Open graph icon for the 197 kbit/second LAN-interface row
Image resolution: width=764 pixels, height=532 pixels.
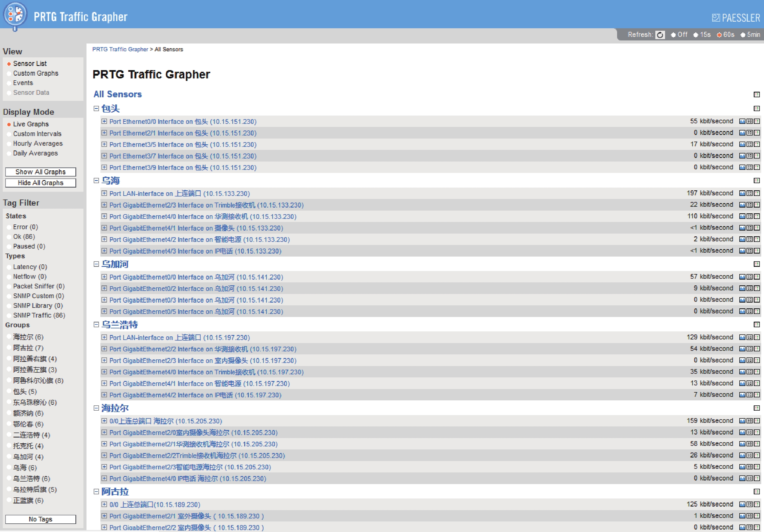tap(742, 193)
